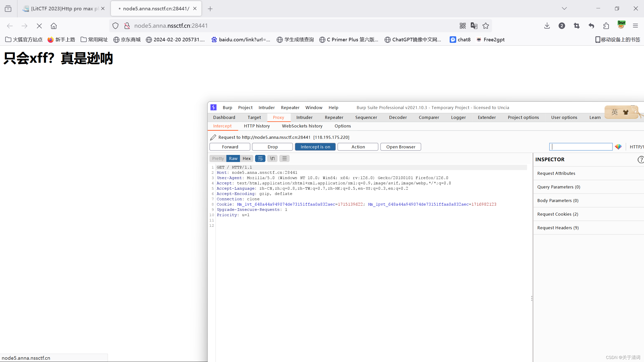Viewport: 644px width, 362px height.
Task: Toggle the Intercept is on button
Action: coord(315,147)
